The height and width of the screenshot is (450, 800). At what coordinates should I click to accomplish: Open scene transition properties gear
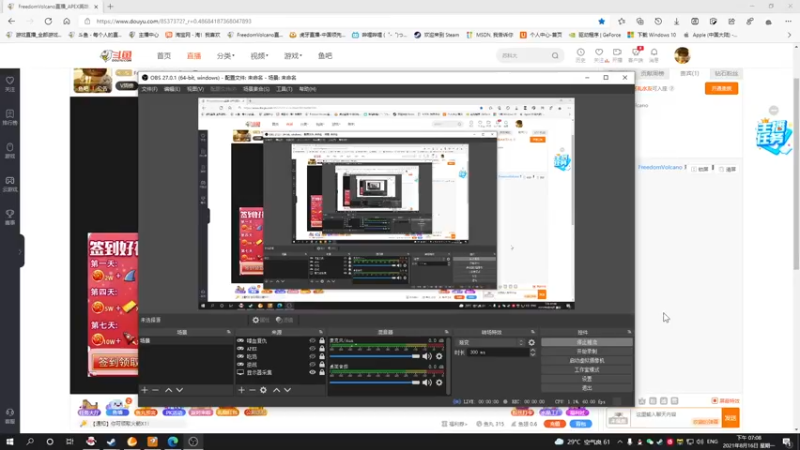click(532, 342)
